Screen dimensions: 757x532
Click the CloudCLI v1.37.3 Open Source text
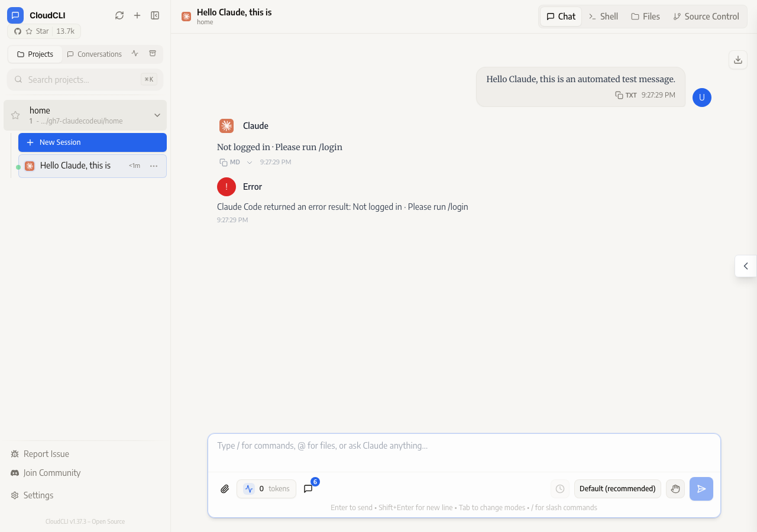tap(85, 522)
